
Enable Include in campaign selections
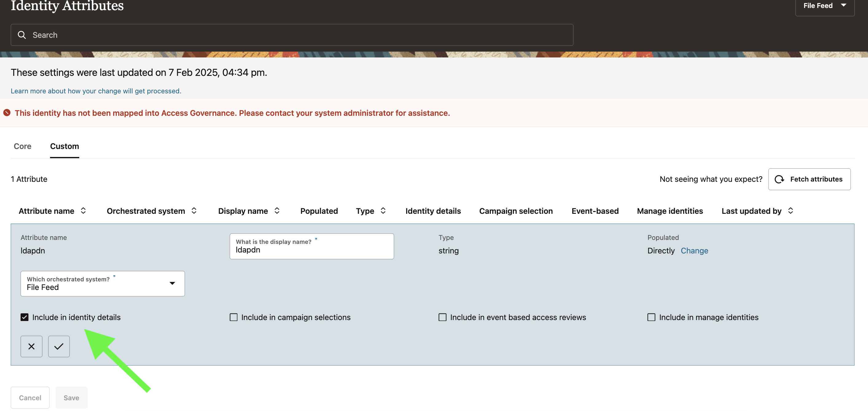pos(233,317)
